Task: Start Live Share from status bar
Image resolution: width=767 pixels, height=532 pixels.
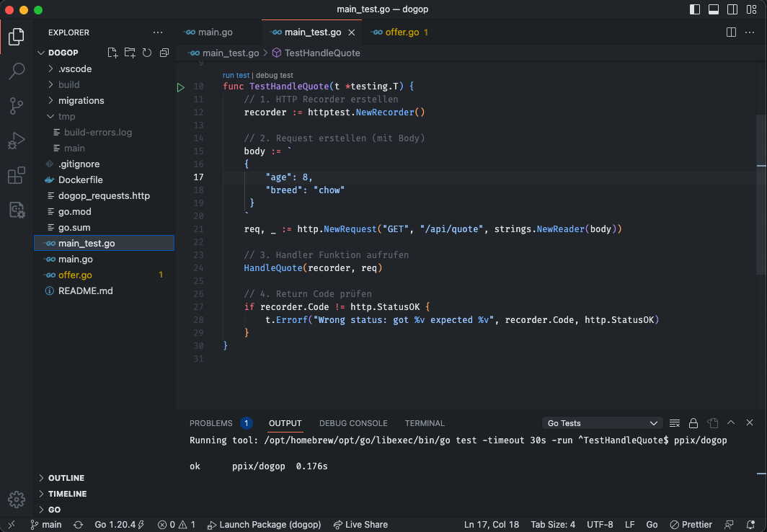Action: pyautogui.click(x=360, y=525)
